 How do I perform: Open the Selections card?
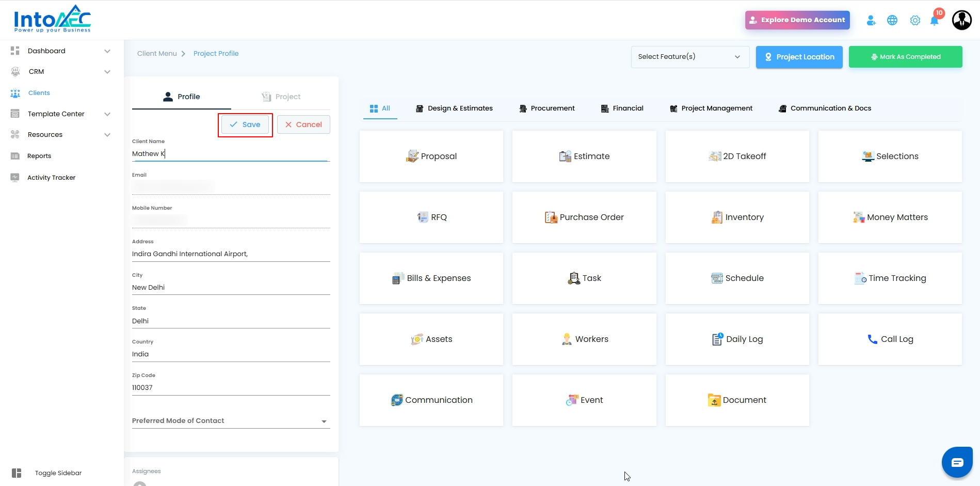pyautogui.click(x=890, y=156)
